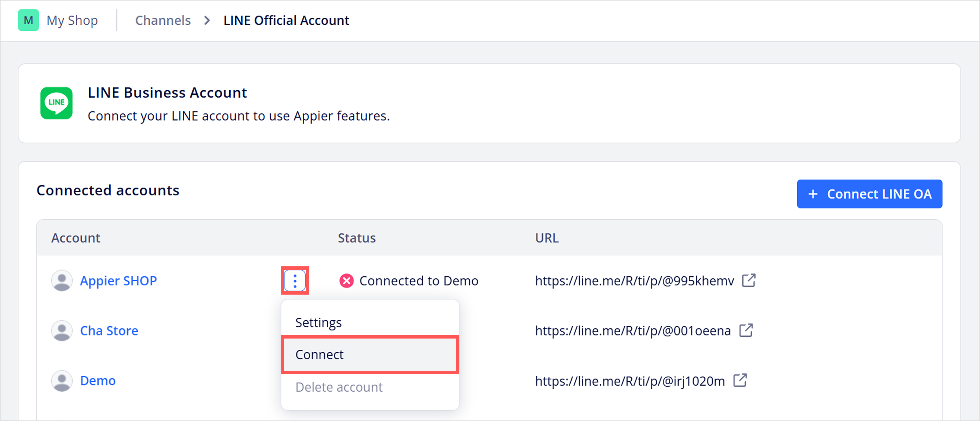Open the Demo account link

click(x=98, y=381)
